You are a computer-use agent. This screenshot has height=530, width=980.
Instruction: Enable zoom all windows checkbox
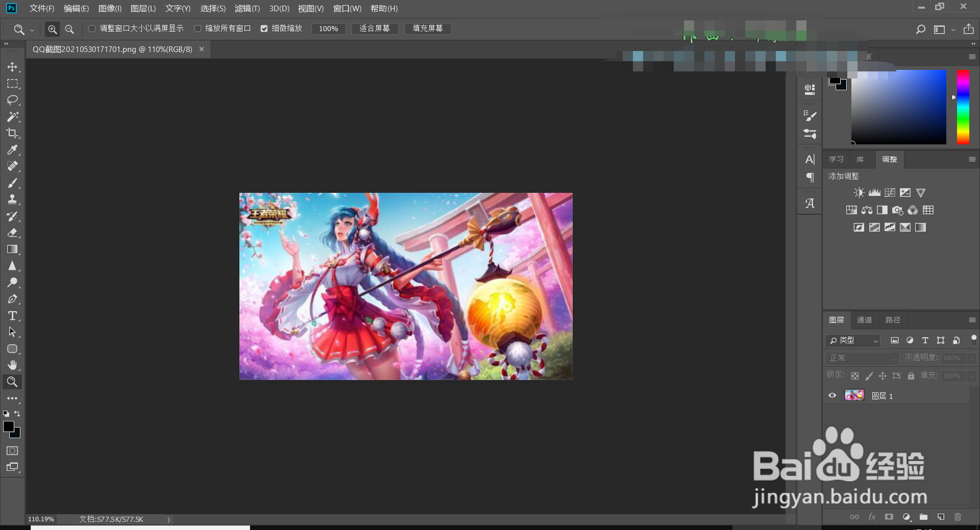(x=198, y=29)
